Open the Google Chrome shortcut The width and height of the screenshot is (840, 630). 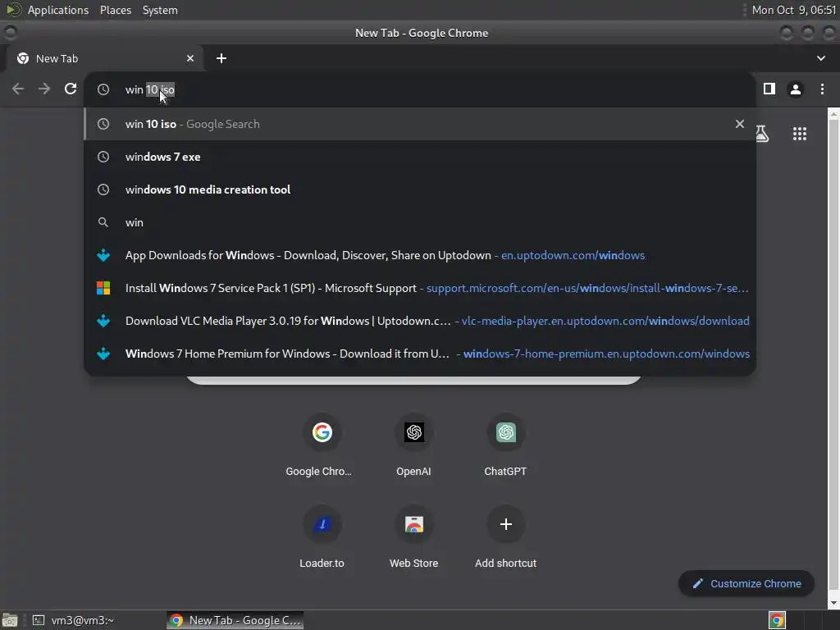click(x=322, y=445)
